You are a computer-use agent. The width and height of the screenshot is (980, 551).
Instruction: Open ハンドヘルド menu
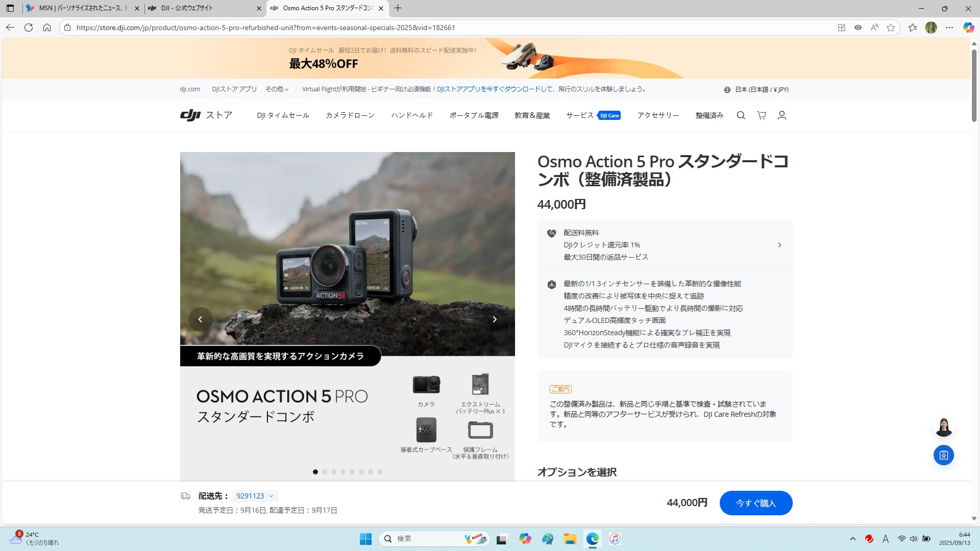(x=412, y=115)
